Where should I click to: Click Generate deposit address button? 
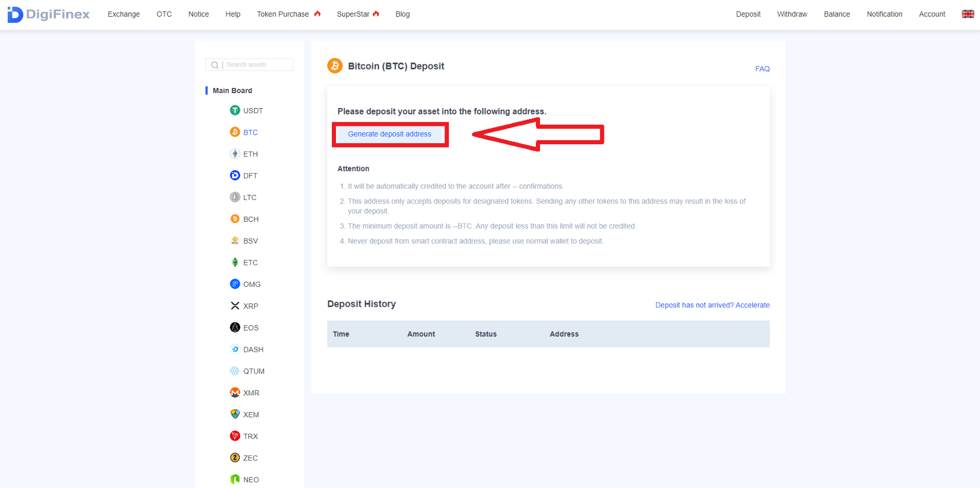pyautogui.click(x=389, y=134)
